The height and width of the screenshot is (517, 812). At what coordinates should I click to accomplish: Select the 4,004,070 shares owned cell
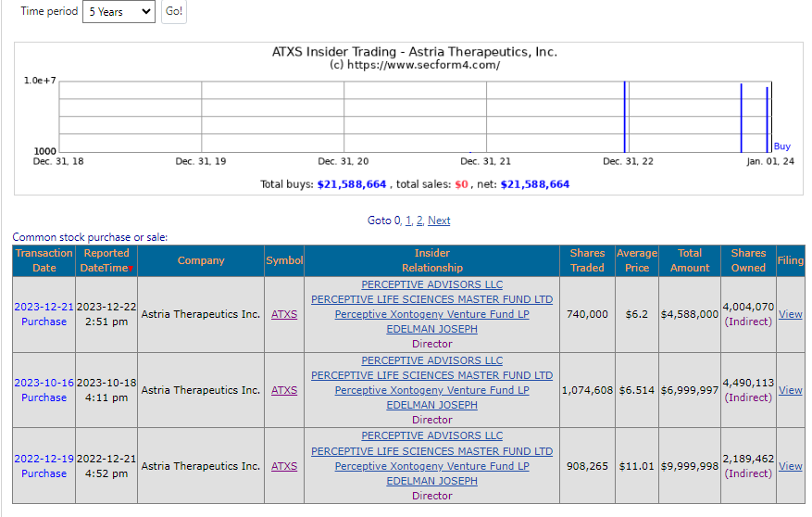click(748, 314)
